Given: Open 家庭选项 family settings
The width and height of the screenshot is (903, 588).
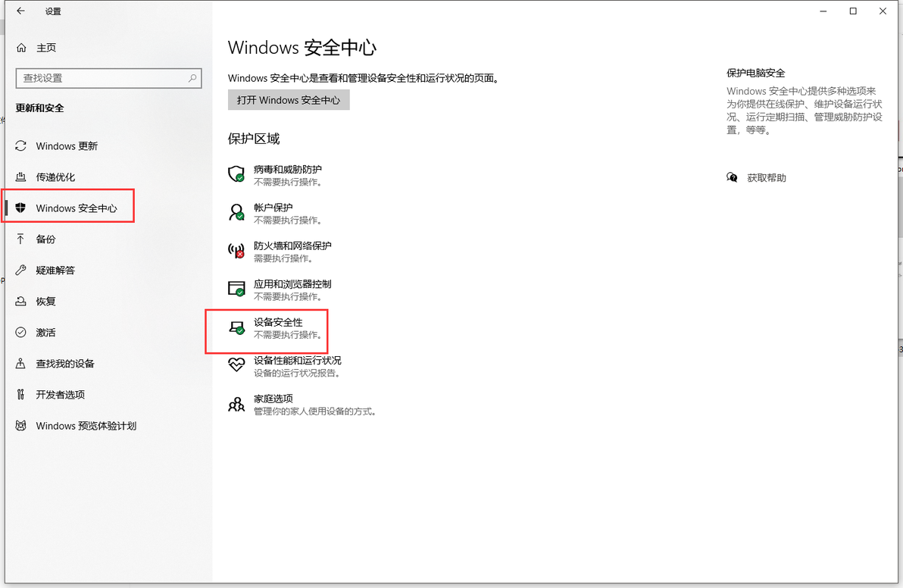Looking at the screenshot, I should pyautogui.click(x=302, y=405).
